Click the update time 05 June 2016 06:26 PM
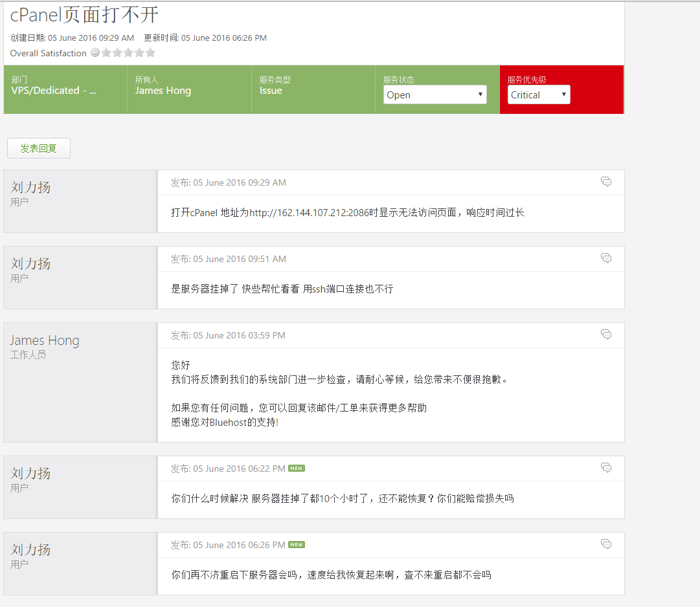 [223, 38]
